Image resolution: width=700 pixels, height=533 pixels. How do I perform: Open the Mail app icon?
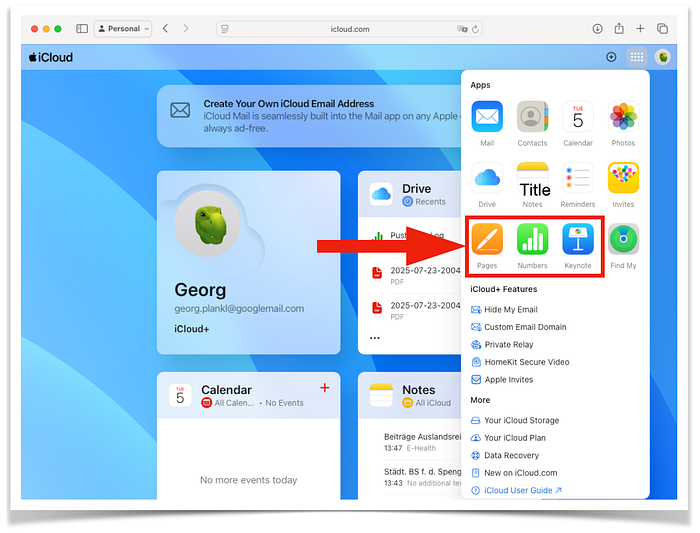click(x=487, y=117)
